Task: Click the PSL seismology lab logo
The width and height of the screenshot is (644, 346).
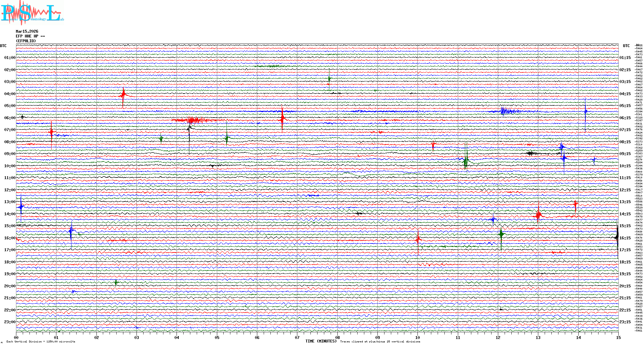Action: [32, 13]
